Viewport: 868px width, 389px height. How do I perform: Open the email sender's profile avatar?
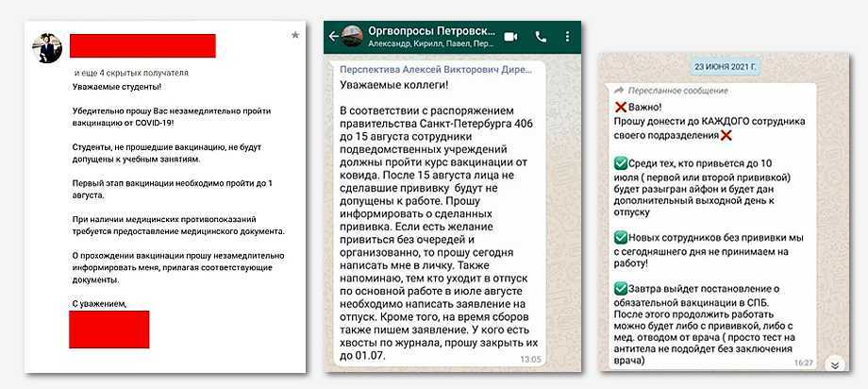(47, 47)
